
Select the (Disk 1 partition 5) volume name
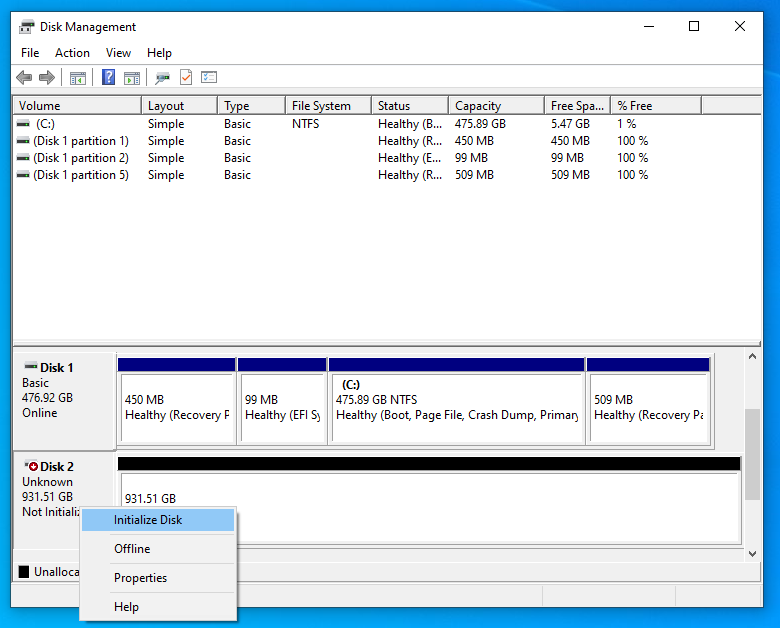81,175
